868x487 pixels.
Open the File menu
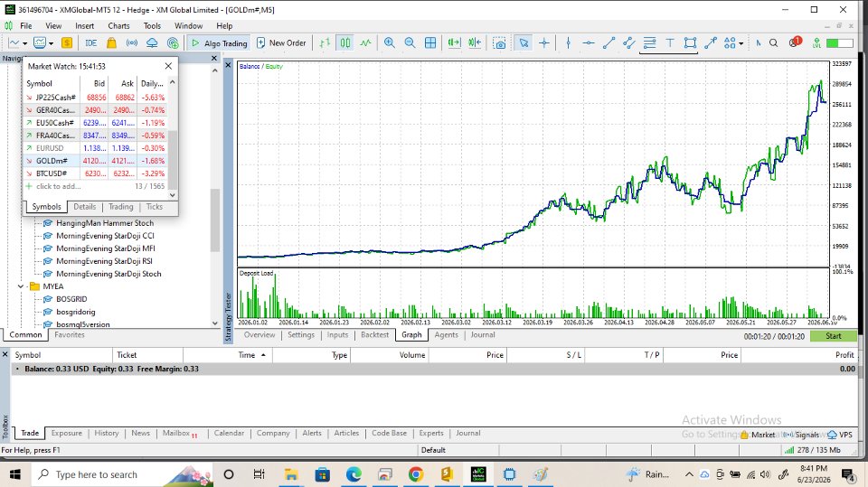coord(26,25)
